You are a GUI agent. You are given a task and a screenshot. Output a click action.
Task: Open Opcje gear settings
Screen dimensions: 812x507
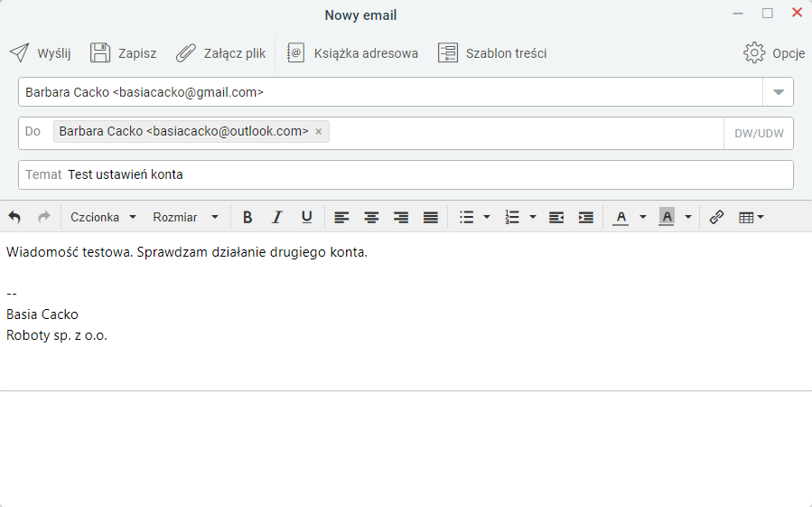[x=774, y=53]
